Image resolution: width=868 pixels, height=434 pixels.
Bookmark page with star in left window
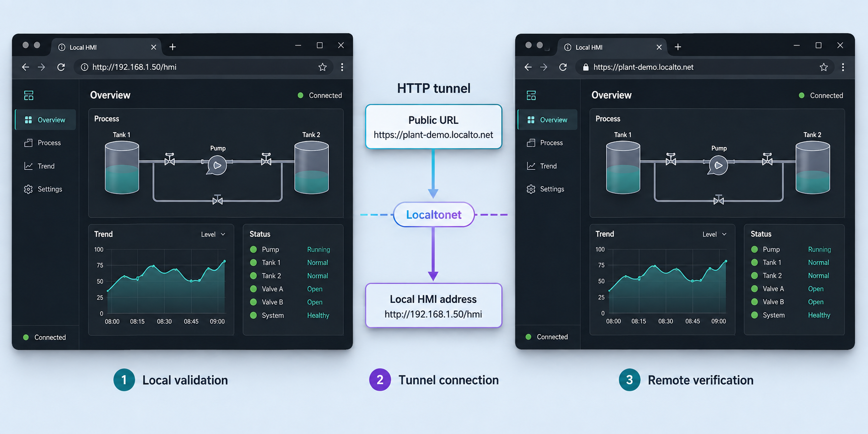(322, 67)
